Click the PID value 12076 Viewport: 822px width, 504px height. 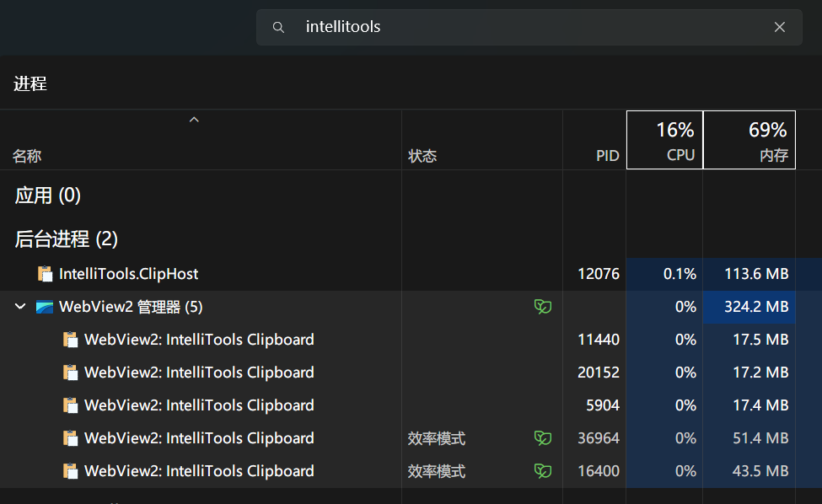pyautogui.click(x=598, y=274)
